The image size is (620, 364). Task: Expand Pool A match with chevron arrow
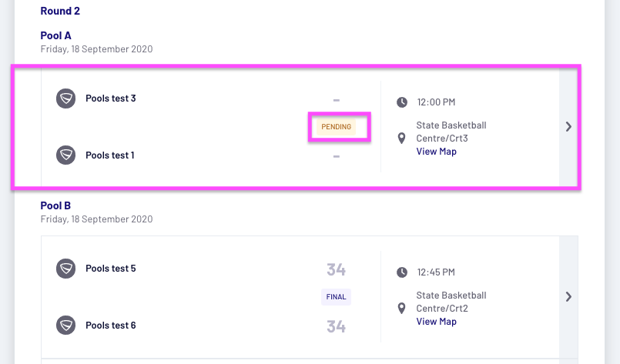coord(568,127)
